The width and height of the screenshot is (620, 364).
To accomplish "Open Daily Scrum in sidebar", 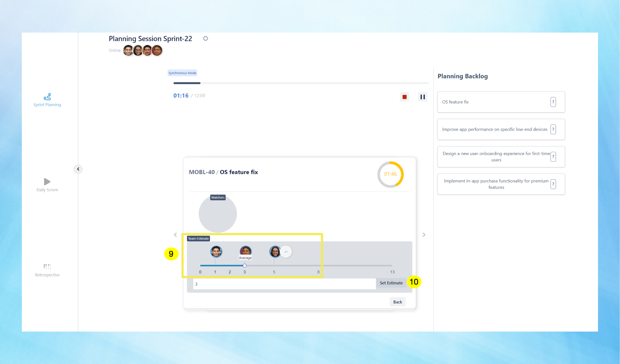I will pyautogui.click(x=47, y=185).
